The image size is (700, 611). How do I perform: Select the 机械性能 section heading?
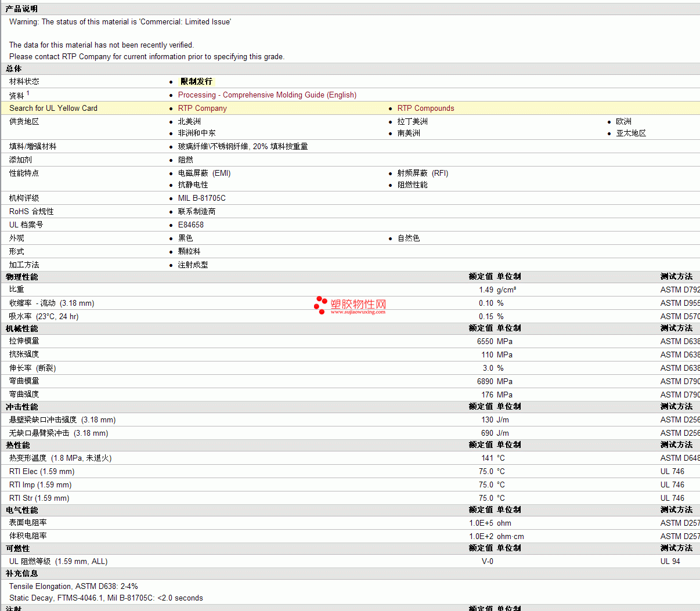(21, 328)
